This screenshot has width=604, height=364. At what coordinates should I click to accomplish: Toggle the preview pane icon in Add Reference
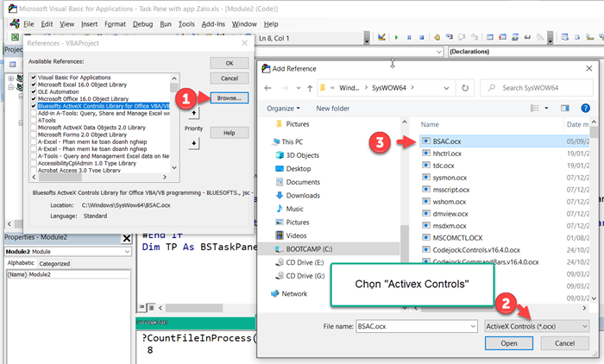click(565, 108)
